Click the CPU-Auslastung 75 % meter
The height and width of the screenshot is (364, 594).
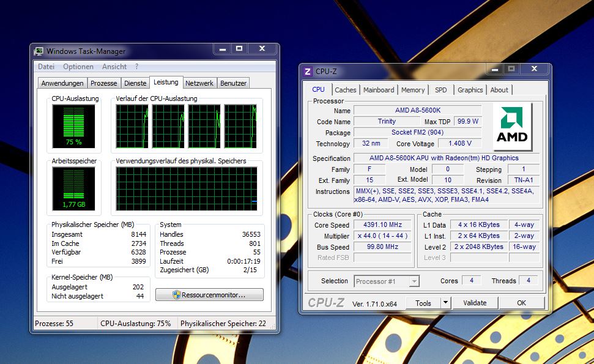point(74,126)
